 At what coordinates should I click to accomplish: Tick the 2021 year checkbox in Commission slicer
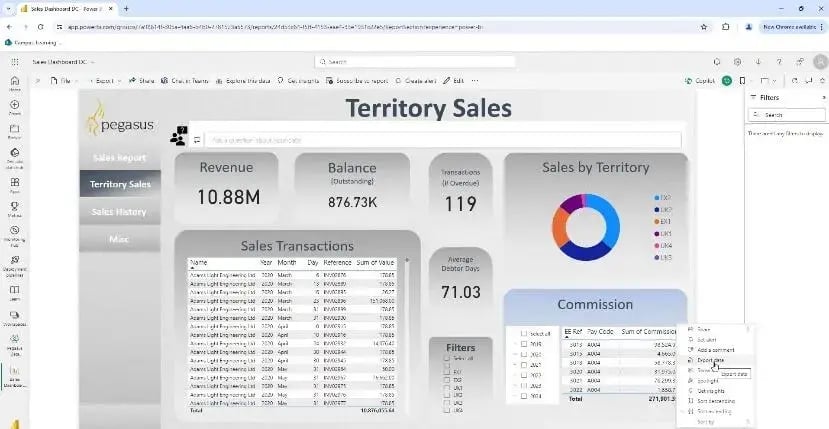pos(524,365)
